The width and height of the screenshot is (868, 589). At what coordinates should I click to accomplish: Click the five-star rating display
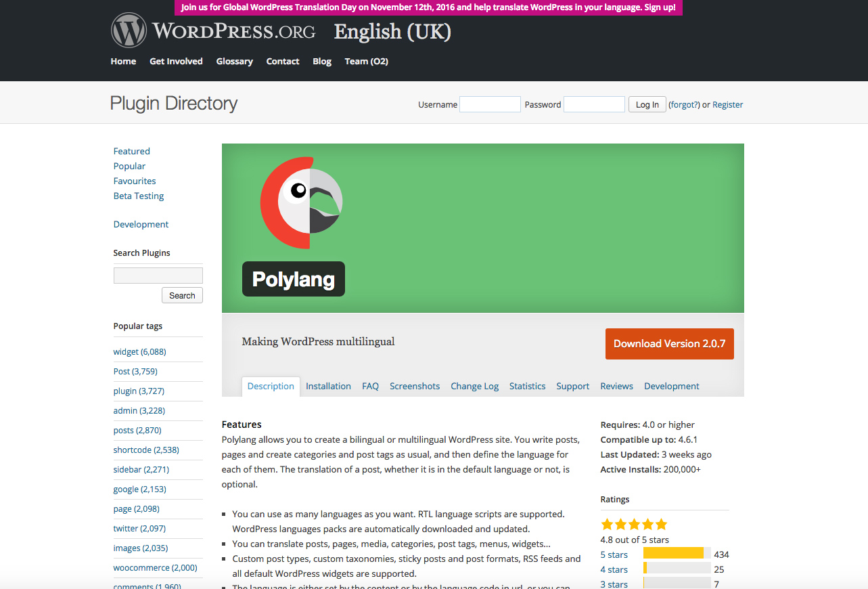[x=634, y=524]
